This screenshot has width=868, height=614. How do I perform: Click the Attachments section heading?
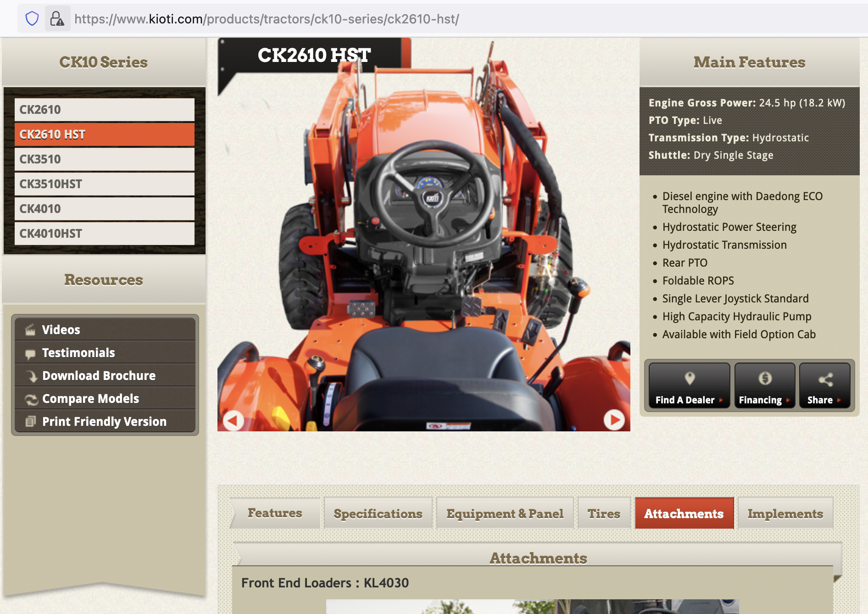click(x=538, y=558)
